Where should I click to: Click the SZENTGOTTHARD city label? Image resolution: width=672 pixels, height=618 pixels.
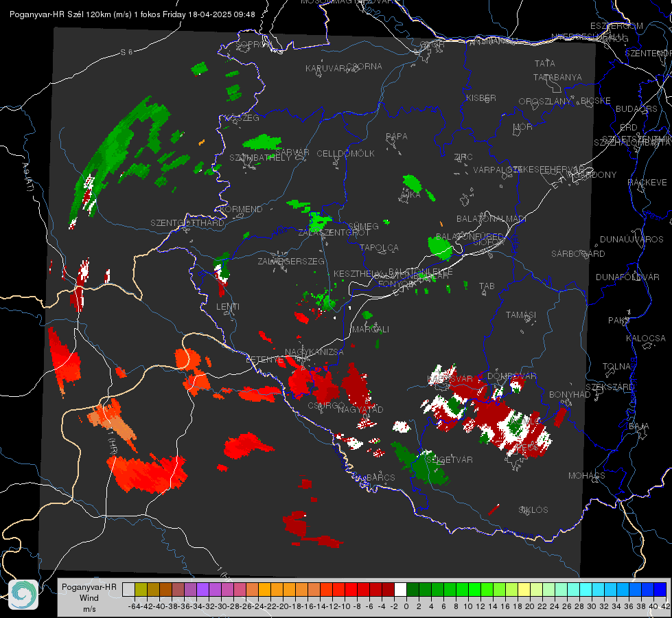point(187,223)
